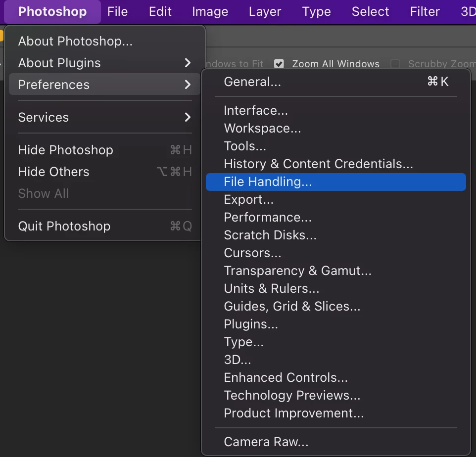
Task: Toggle the Zoom All Windows checkbox
Action: coord(279,64)
